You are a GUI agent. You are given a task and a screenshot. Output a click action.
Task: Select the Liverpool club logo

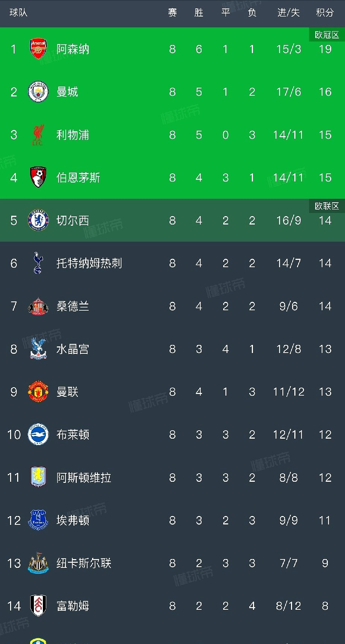pos(38,135)
